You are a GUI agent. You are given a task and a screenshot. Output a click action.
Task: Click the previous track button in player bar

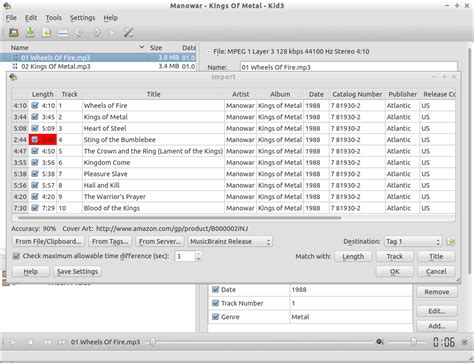47,342
